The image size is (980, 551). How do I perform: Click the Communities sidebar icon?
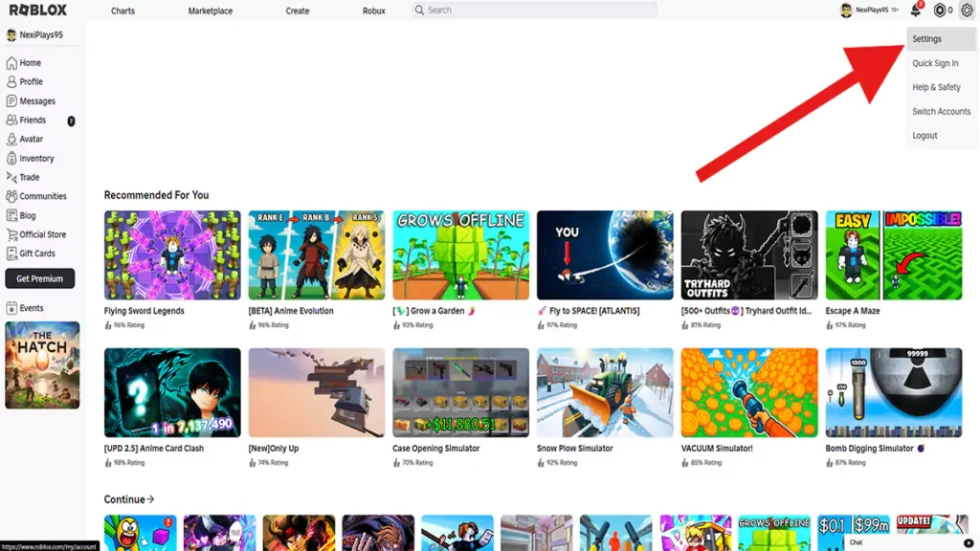click(x=11, y=196)
